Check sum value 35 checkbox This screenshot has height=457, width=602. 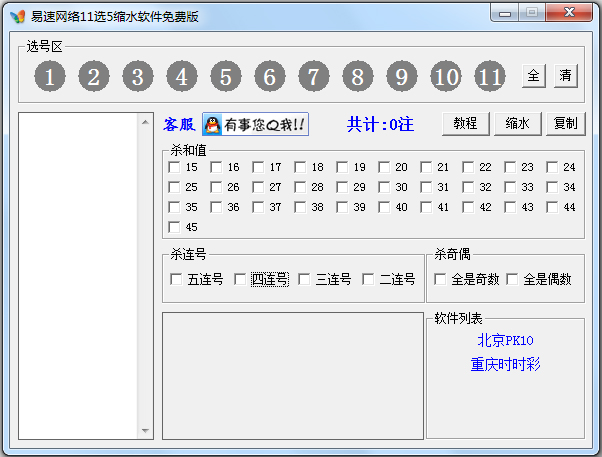click(174, 207)
